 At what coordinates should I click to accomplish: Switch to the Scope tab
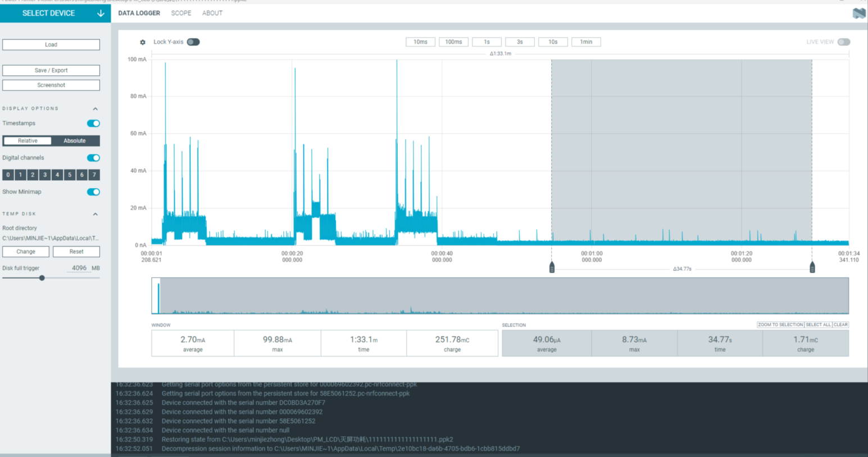[x=181, y=13]
